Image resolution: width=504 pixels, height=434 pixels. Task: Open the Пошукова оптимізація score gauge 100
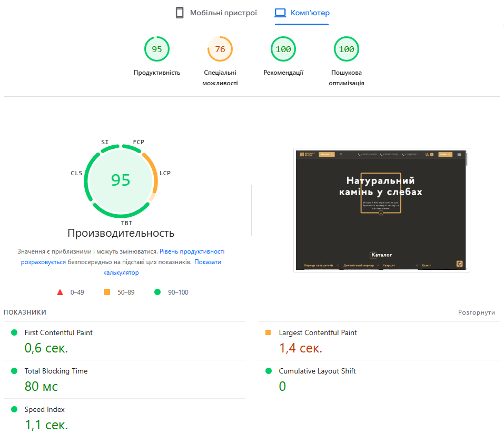point(347,49)
